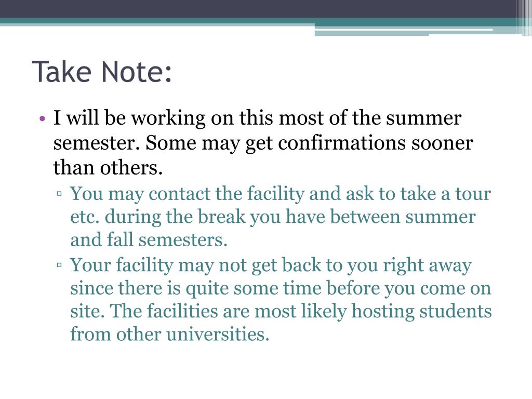Click the line 'from other universities.'
Viewport: 532px width, 399px height.
click(x=170, y=334)
